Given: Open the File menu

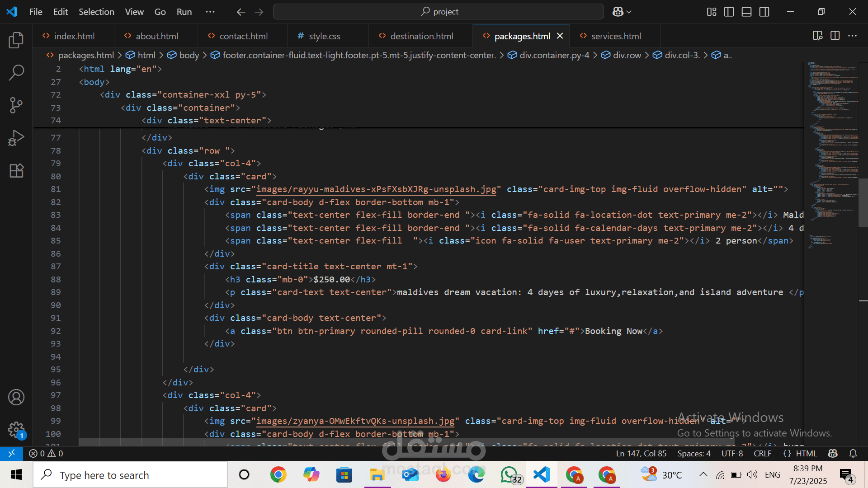Looking at the screenshot, I should pyautogui.click(x=36, y=12).
